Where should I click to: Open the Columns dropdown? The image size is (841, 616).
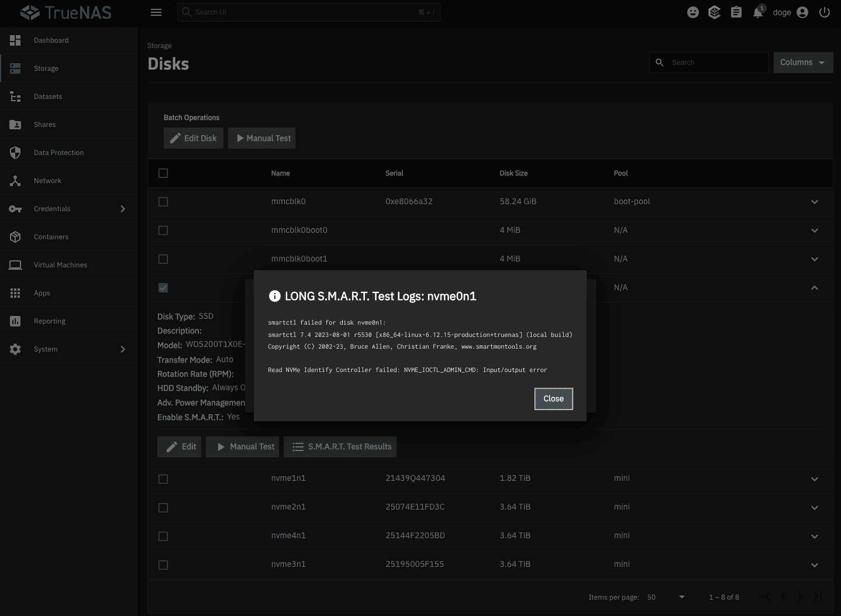coord(803,63)
